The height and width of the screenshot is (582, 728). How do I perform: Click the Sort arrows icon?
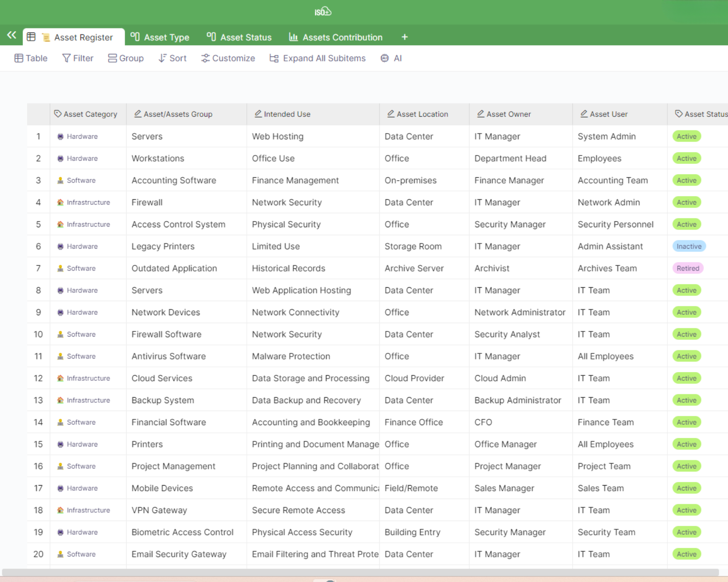162,58
